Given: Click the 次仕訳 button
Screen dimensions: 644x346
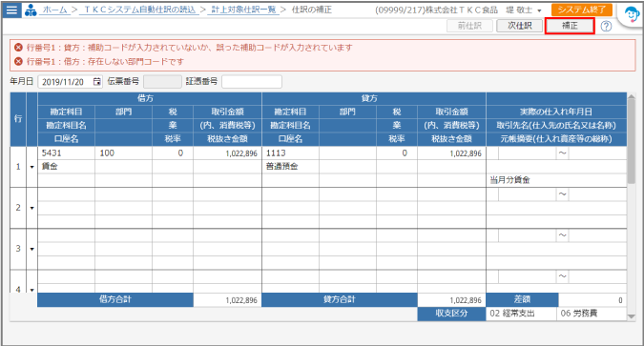Looking at the screenshot, I should click(520, 26).
